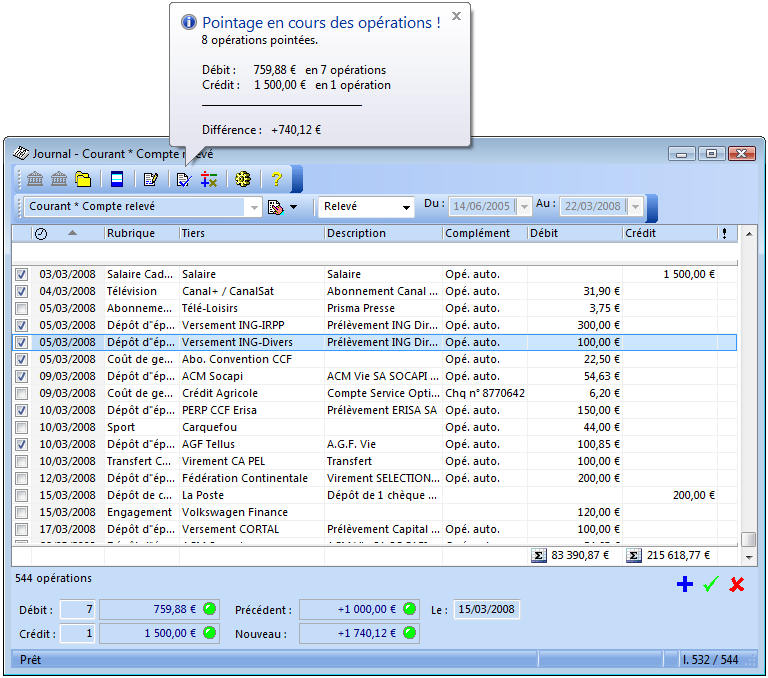768x678 pixels.
Task: Tick the Carquefou Sport operation checkbox
Action: point(21,427)
